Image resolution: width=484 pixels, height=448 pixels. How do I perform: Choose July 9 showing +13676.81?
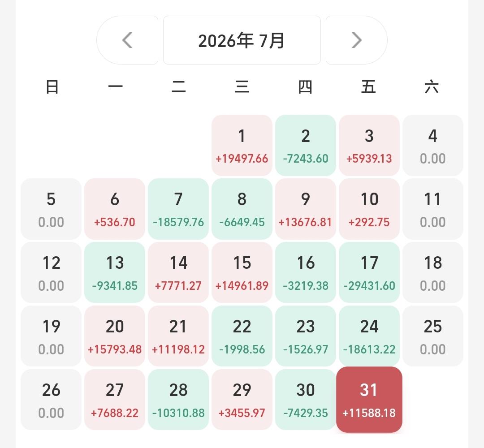pos(305,209)
